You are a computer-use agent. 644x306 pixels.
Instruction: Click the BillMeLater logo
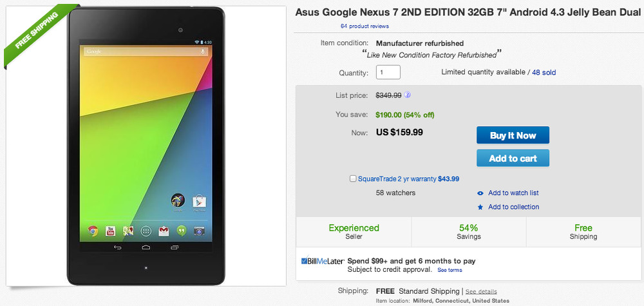point(322,261)
